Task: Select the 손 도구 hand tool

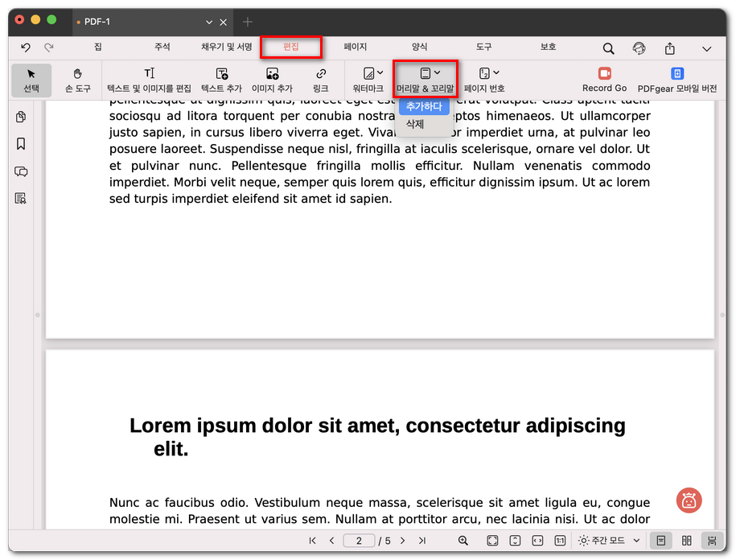Action: coord(77,80)
